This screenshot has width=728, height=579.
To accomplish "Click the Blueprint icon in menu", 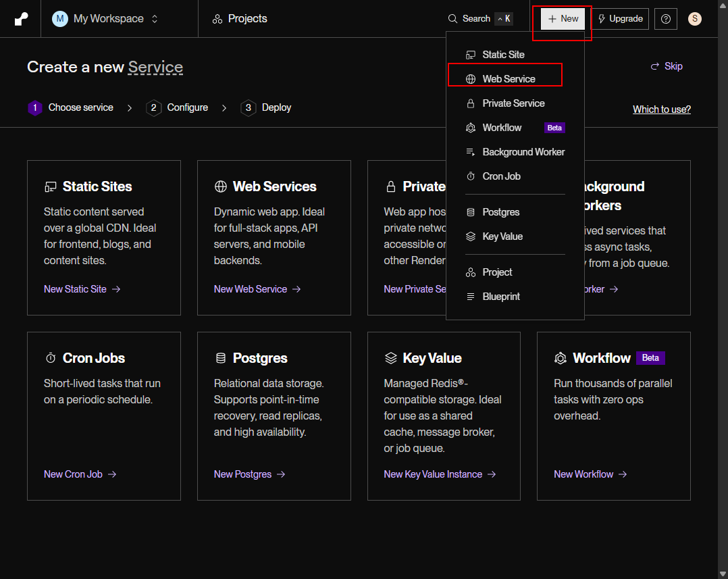I will 470,297.
